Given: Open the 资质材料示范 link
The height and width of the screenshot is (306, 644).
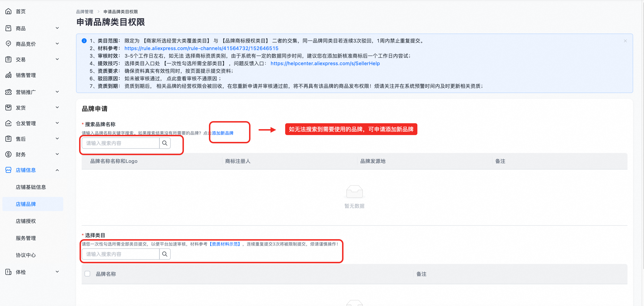Looking at the screenshot, I should 225,244.
